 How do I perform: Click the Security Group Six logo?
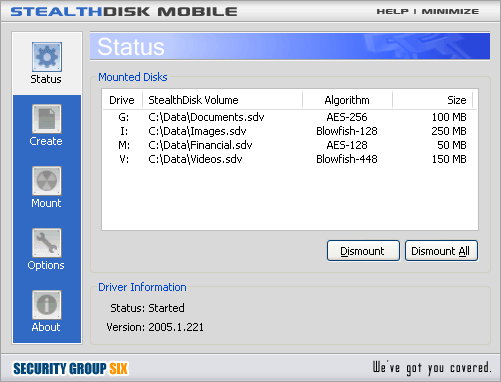[x=70, y=369]
